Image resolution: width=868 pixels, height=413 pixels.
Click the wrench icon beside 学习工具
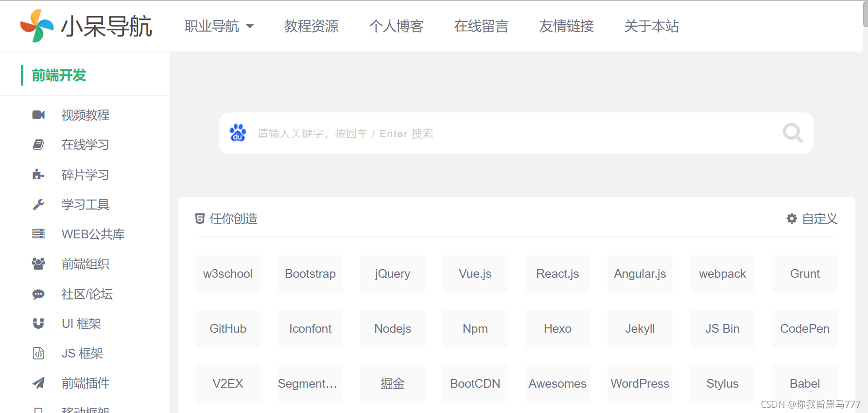[38, 204]
